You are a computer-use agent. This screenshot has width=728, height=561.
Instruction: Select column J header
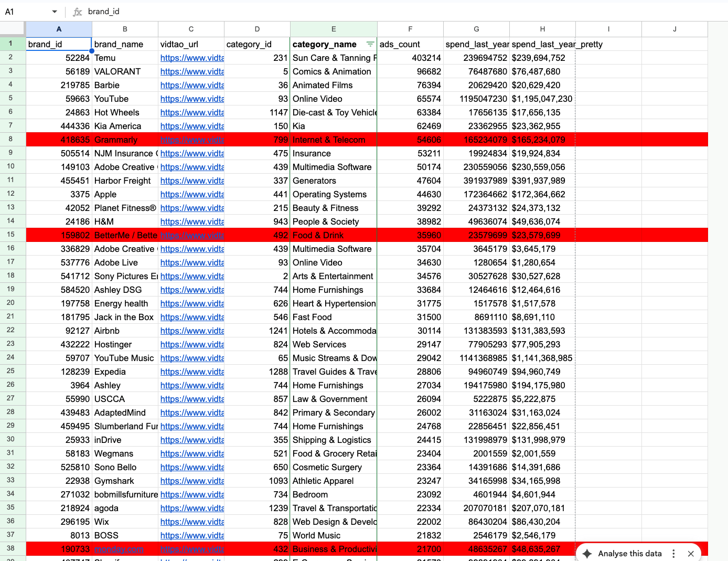point(675,29)
